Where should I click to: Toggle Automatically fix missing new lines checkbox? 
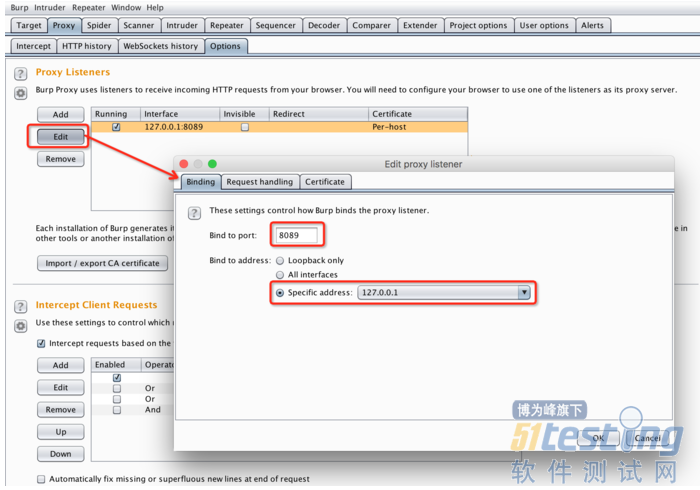41,479
